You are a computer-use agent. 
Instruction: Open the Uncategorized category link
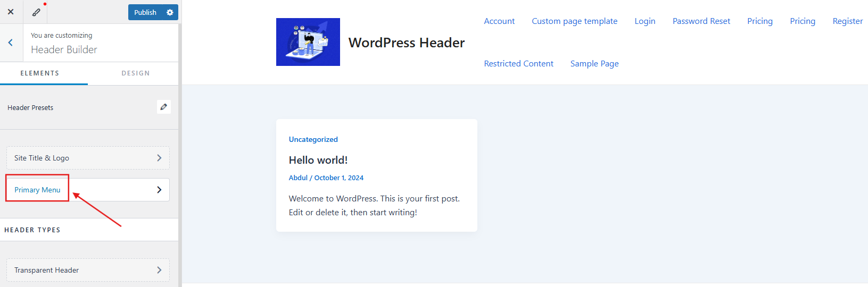[313, 139]
